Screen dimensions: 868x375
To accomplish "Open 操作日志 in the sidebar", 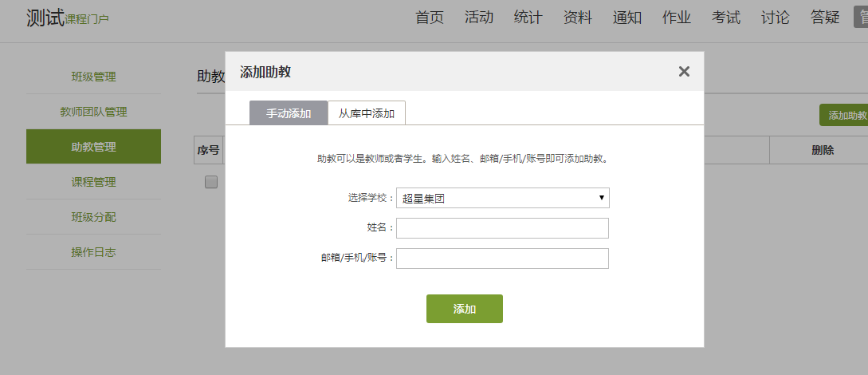I will [93, 252].
